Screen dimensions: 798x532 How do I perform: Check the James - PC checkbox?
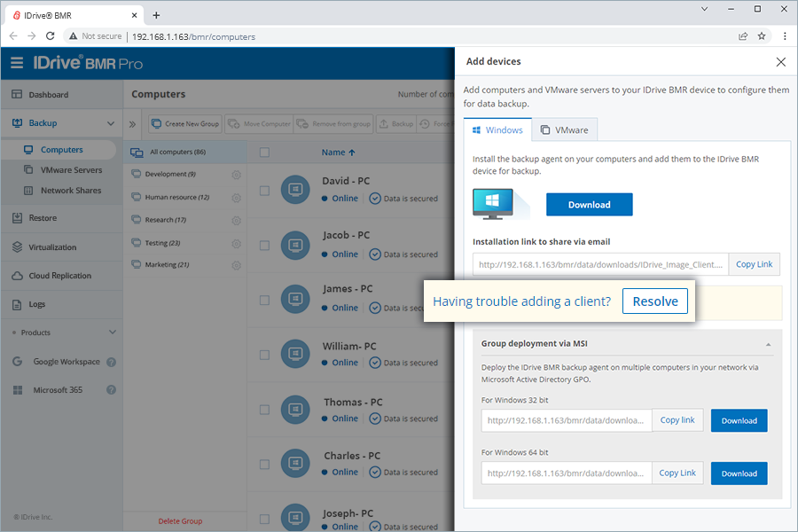[264, 300]
